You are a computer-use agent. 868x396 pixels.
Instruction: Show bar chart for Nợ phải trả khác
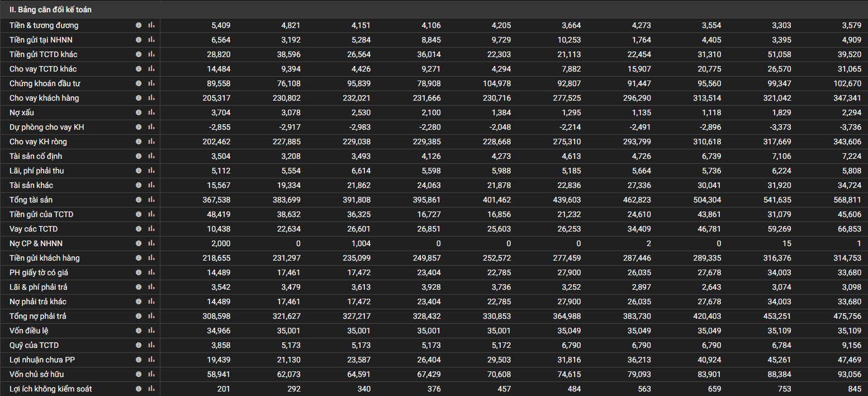pos(151,301)
